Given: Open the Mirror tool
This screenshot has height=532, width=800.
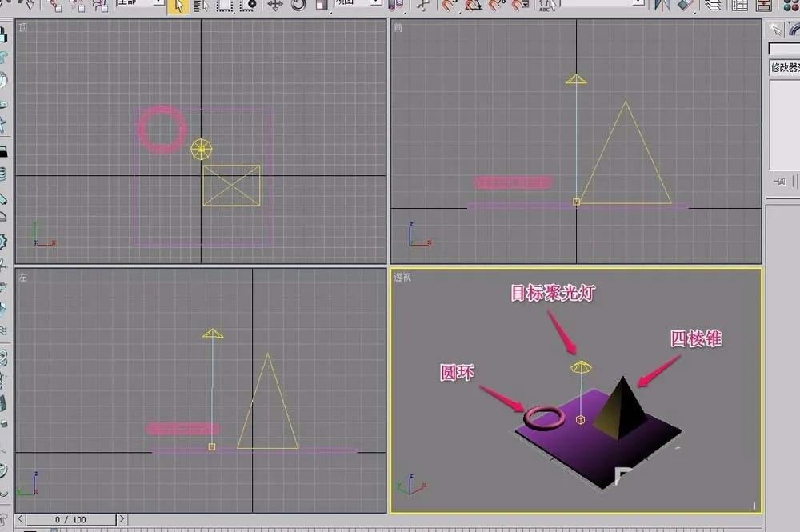Looking at the screenshot, I should click(662, 6).
